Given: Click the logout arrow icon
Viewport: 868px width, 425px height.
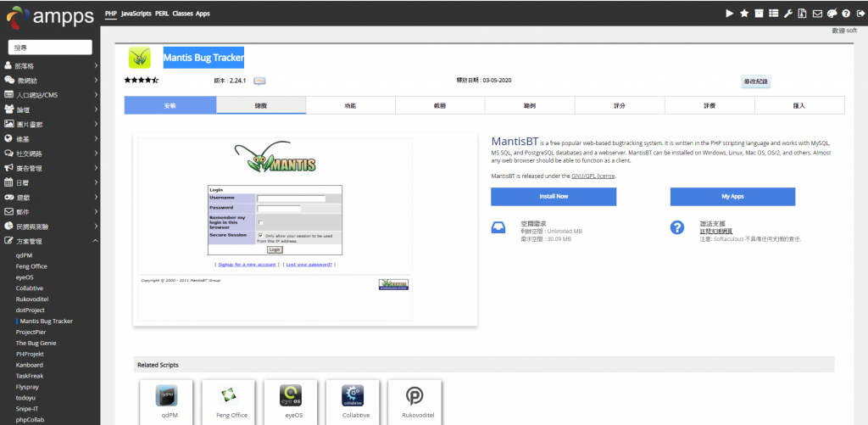Looking at the screenshot, I should 860,14.
